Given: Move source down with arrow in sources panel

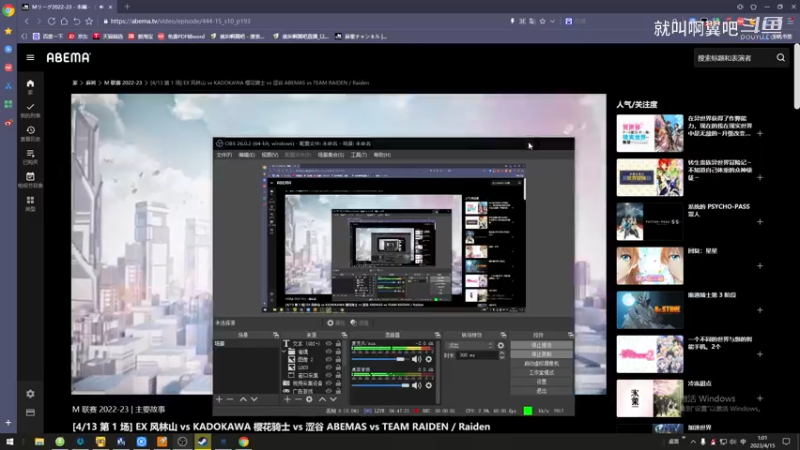Looking at the screenshot, I should coord(333,399).
